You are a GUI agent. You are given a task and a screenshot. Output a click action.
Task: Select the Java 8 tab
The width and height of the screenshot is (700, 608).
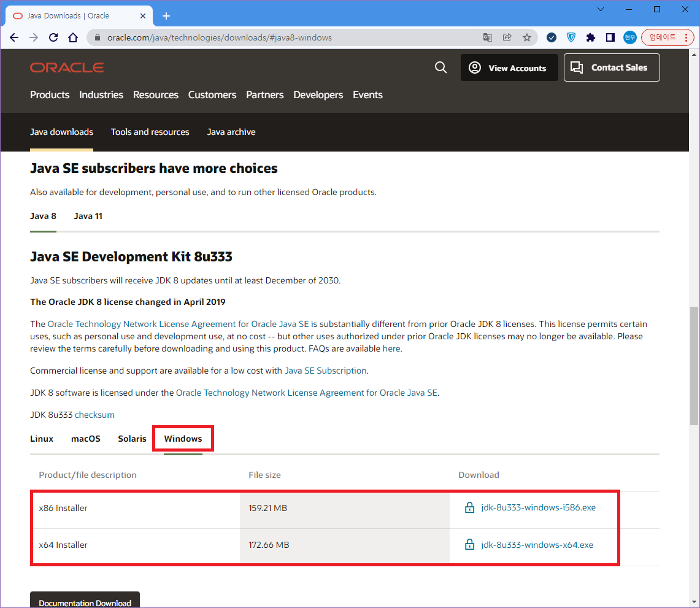(44, 216)
